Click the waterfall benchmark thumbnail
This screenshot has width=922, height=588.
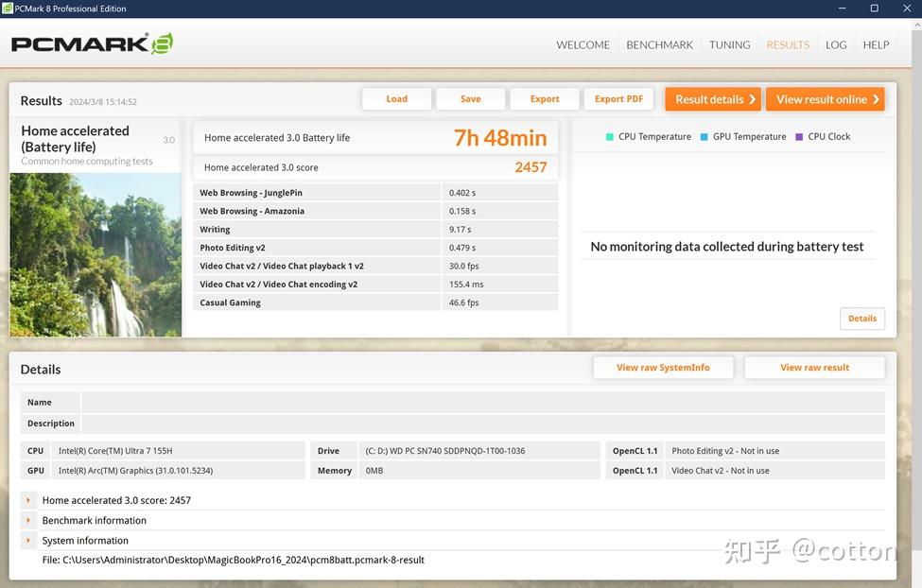coord(96,254)
